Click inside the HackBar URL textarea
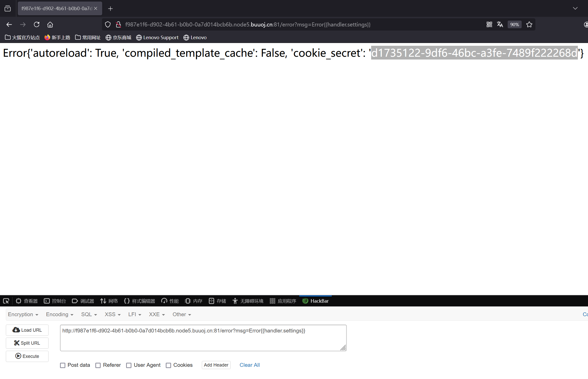This screenshot has width=588, height=379. click(x=203, y=338)
